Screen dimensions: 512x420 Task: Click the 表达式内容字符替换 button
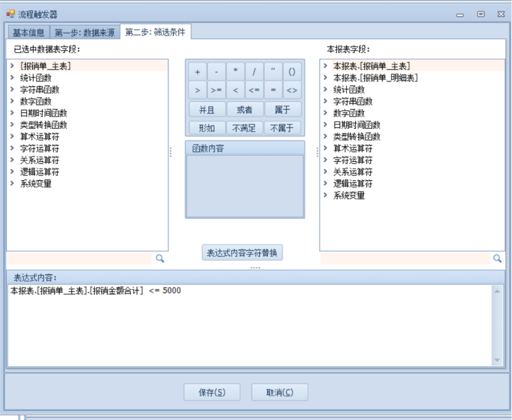pos(242,253)
